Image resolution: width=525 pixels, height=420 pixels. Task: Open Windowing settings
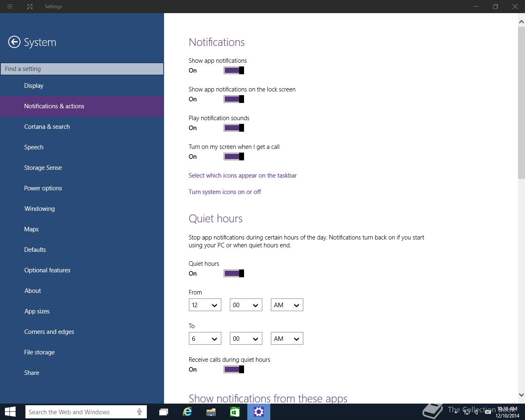click(x=82, y=209)
